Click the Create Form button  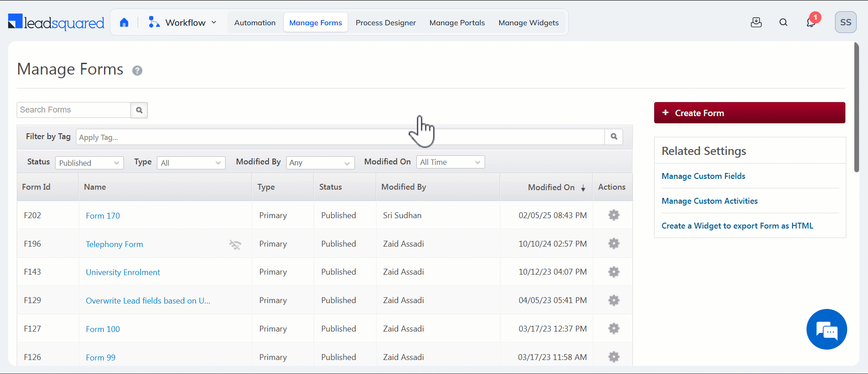749,113
